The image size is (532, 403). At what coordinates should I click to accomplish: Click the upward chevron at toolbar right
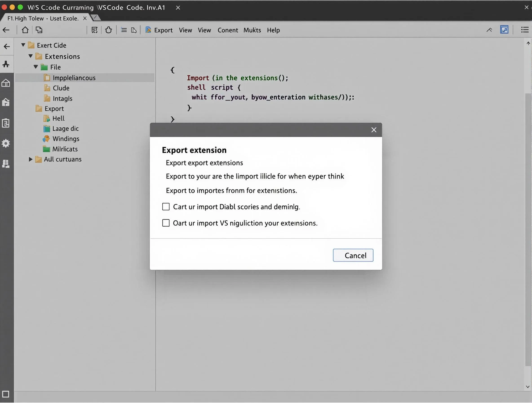tap(489, 30)
